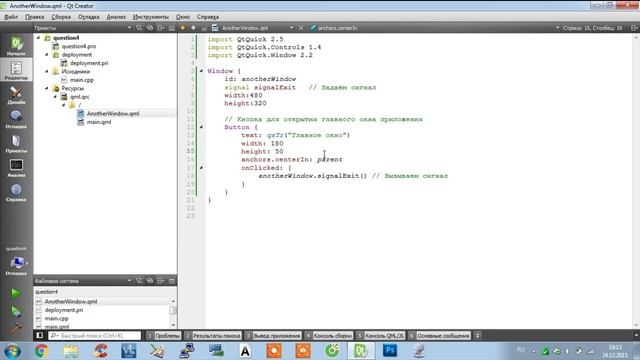
Task: Select main.cpp in the project tree
Action: point(82,80)
